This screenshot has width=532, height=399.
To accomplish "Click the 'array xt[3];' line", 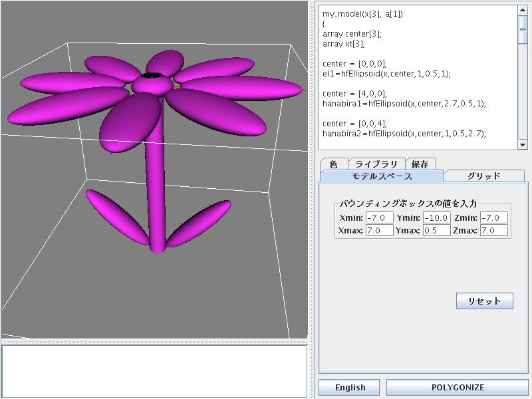I will 343,44.
